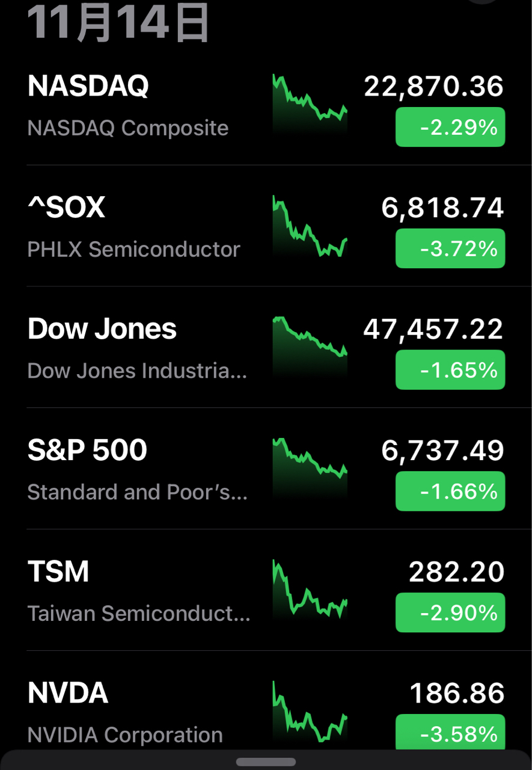Image resolution: width=532 pixels, height=770 pixels.
Task: Toggle the NVDA -3.58% change badge
Action: [x=450, y=733]
